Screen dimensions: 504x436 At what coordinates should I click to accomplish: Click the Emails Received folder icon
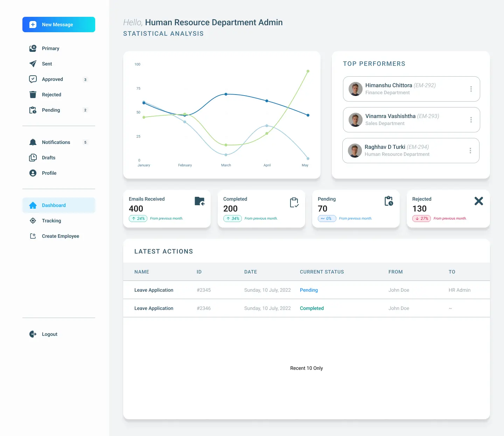[x=199, y=201]
